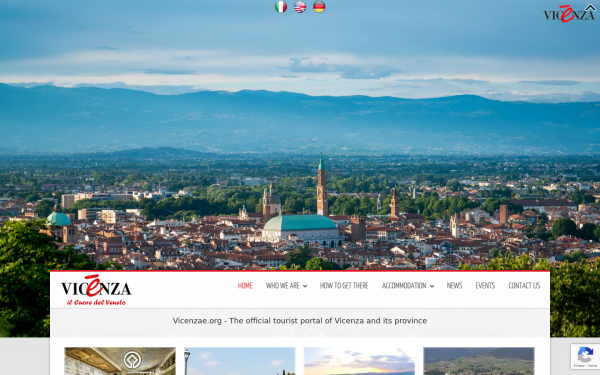Open the green valley landscape thumbnail

[x=479, y=361]
